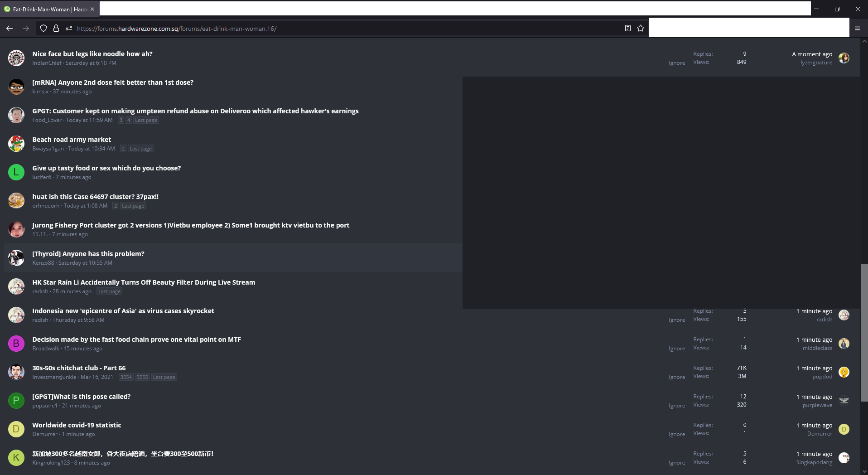Open purplewave's avatar in the last-post column
868x475 pixels.
(x=844, y=401)
